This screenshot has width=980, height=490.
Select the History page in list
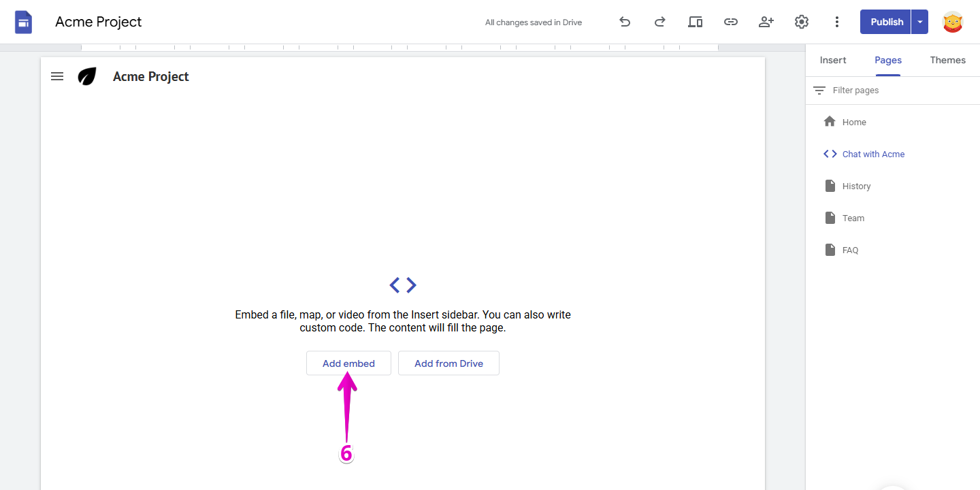(856, 186)
